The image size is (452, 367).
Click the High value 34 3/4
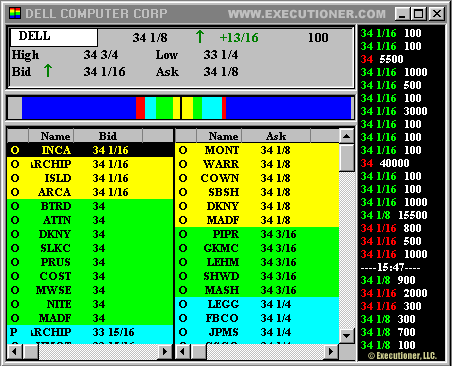coord(101,55)
